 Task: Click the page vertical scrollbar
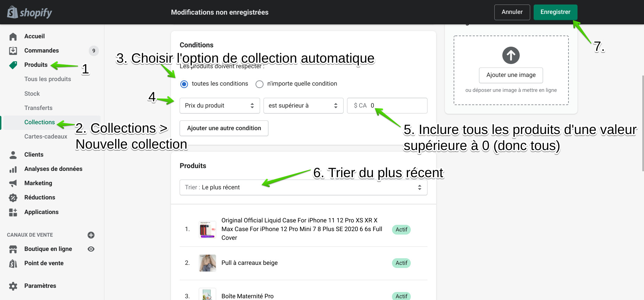pos(643,123)
